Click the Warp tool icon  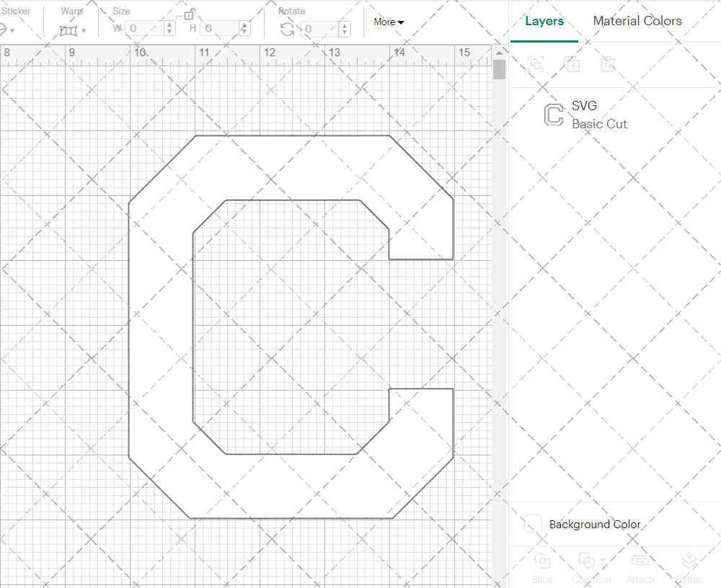68,31
